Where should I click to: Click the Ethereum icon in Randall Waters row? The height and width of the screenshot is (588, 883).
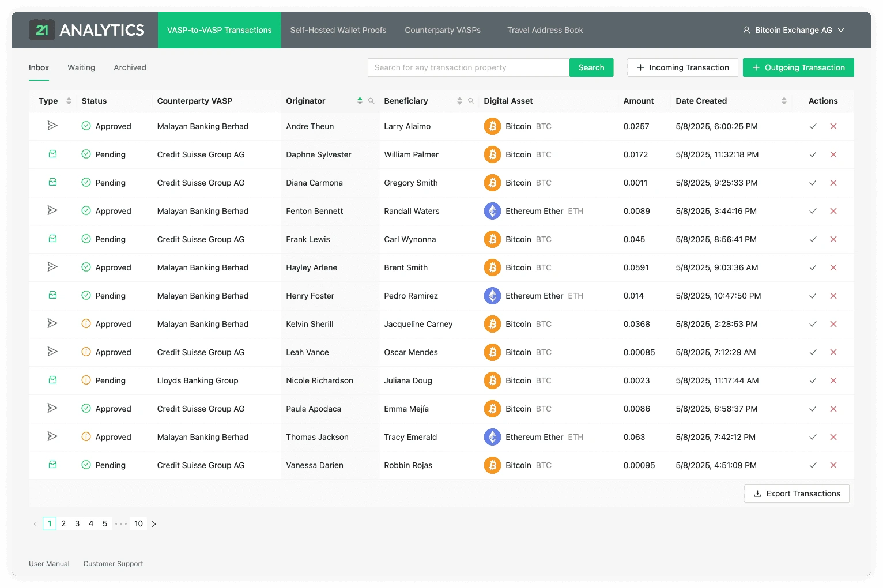point(492,211)
